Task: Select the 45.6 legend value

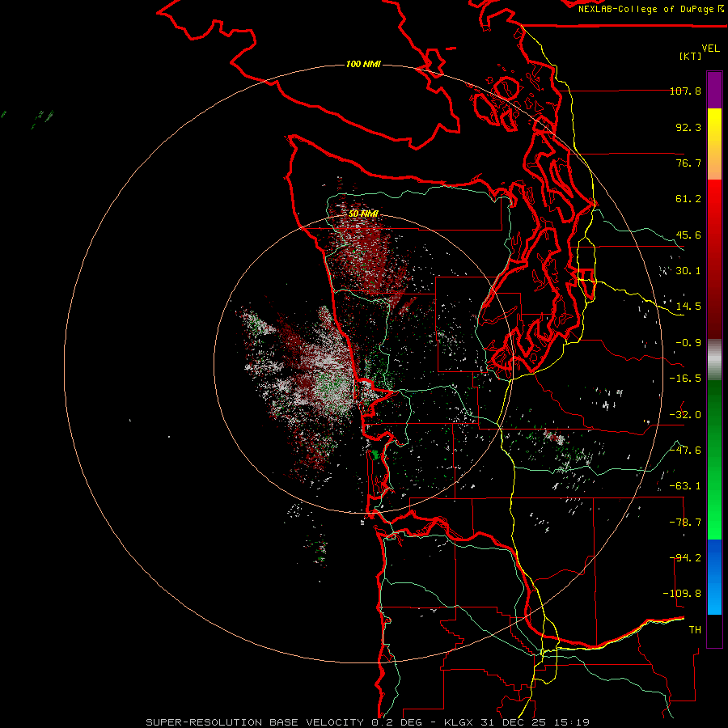Action: [688, 235]
